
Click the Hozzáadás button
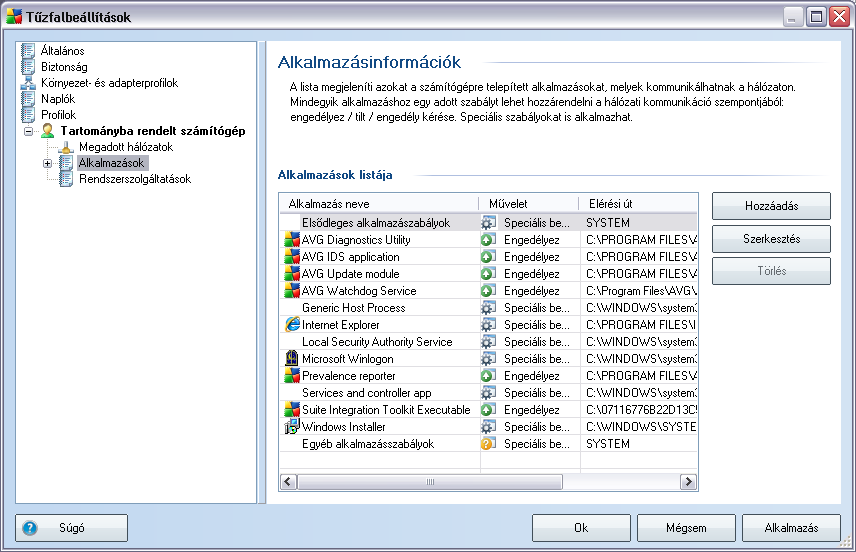pos(771,206)
